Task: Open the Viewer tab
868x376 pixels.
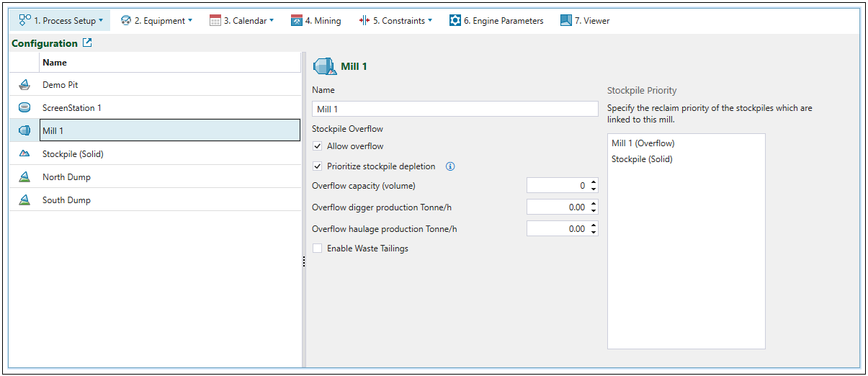Action: click(585, 20)
